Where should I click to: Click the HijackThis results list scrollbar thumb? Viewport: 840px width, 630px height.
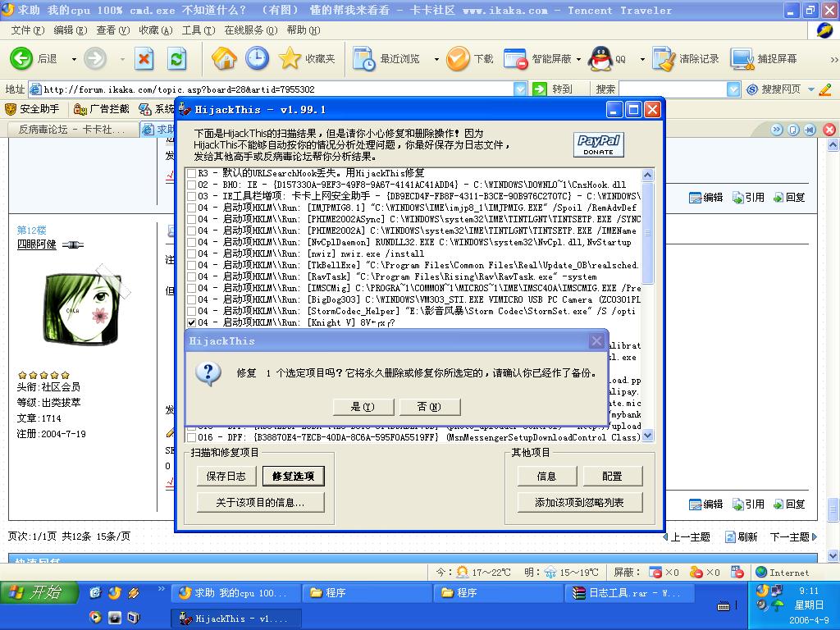pyautogui.click(x=647, y=233)
